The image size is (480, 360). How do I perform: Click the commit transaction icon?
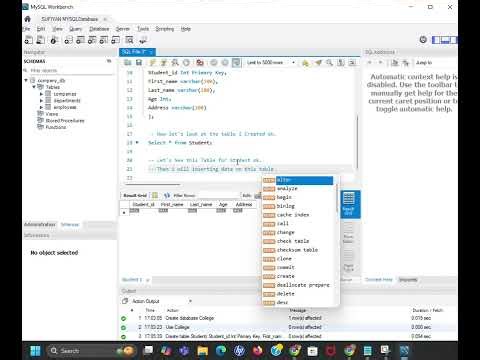click(x=214, y=63)
